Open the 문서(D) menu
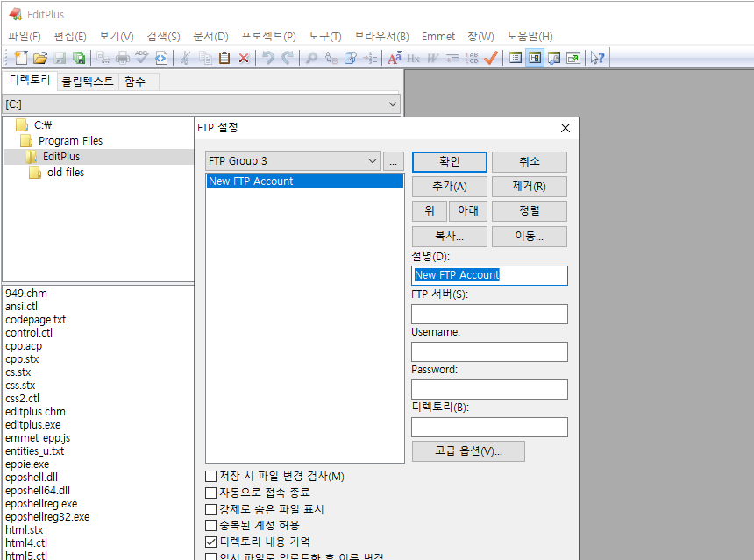Screen dimensions: 754x560 click(210, 37)
